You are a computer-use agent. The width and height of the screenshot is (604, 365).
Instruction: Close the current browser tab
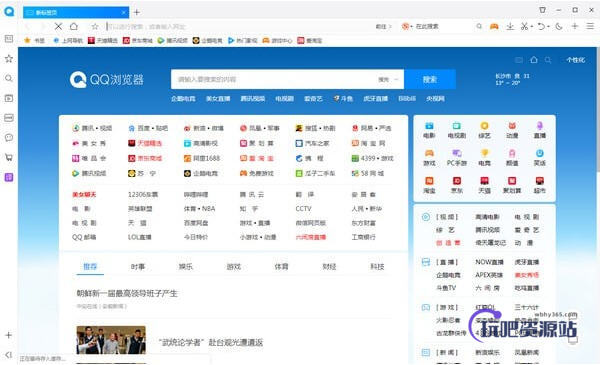124,13
